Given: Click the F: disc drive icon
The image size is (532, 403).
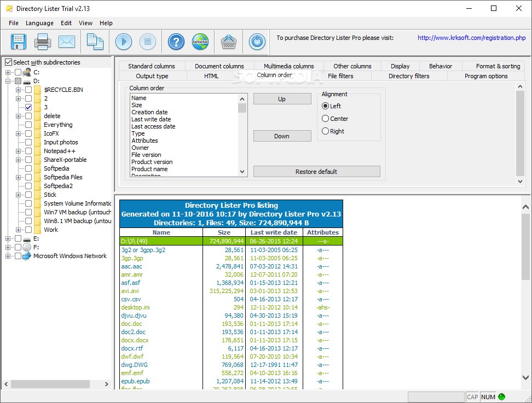Looking at the screenshot, I should coord(27,247).
